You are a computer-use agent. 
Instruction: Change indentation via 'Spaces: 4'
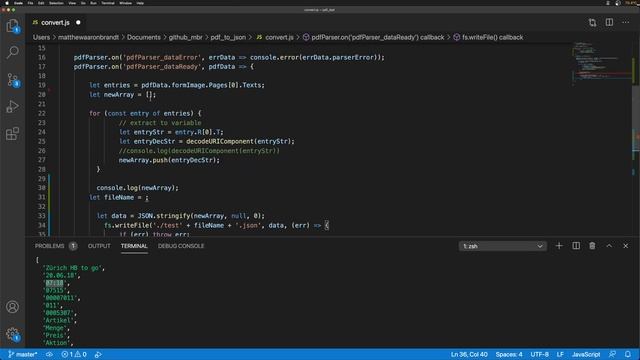509,354
